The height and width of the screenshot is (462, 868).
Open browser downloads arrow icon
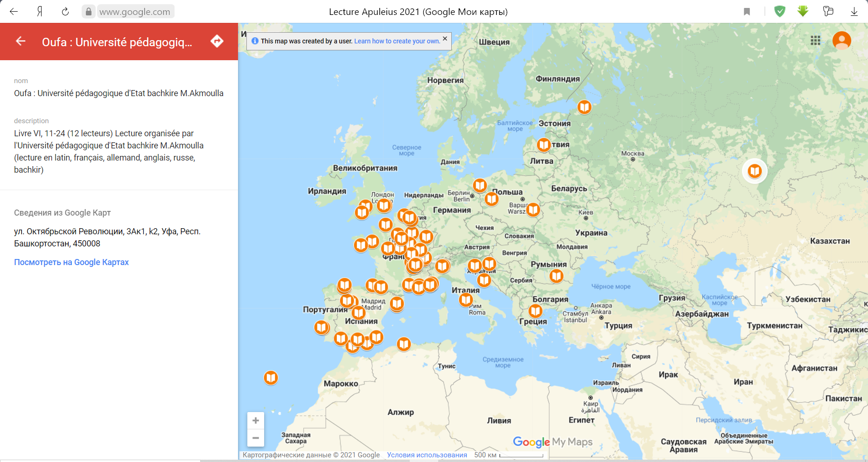click(854, 12)
